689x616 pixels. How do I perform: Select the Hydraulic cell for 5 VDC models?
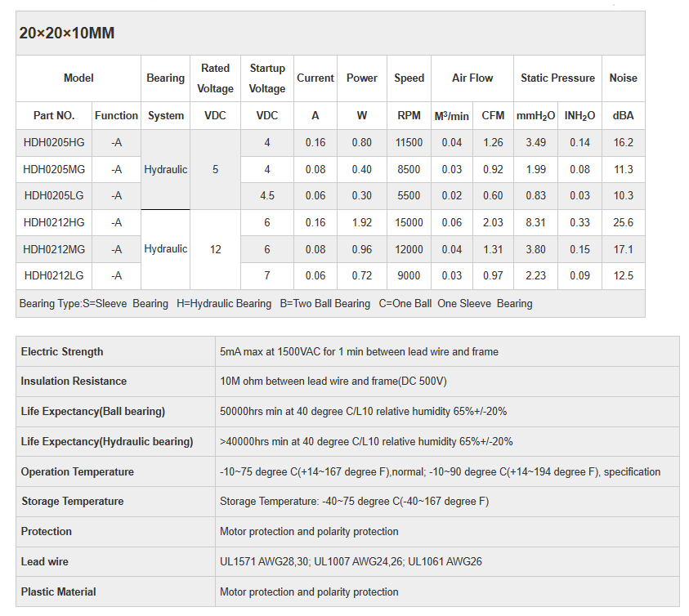pyautogui.click(x=166, y=170)
